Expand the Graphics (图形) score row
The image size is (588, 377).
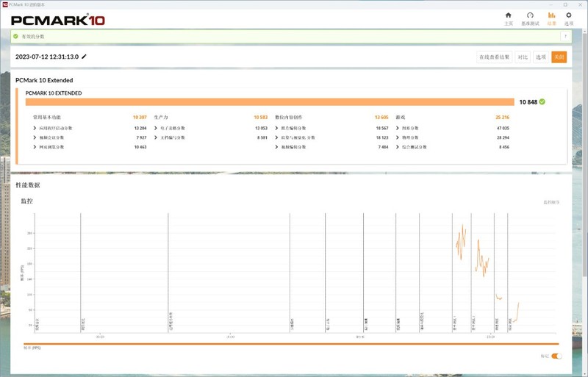click(x=398, y=128)
